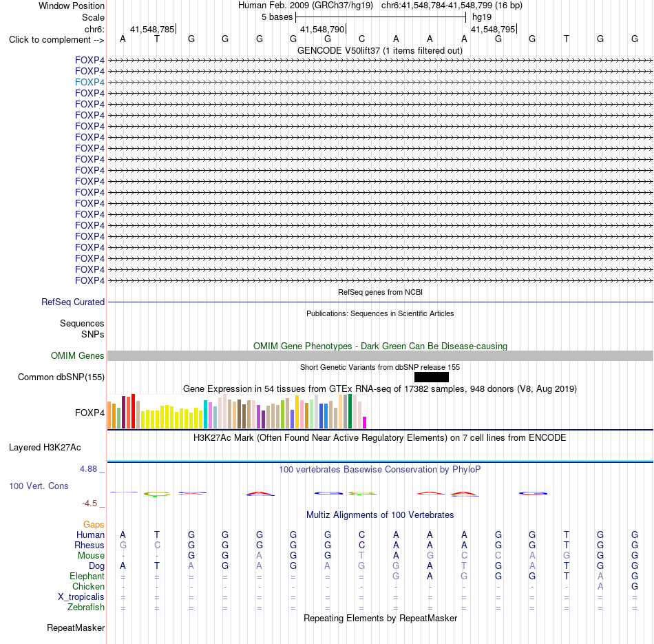Click the bright red bar in the GTEx chart
This screenshot has height=644, width=654.
(x=133, y=411)
